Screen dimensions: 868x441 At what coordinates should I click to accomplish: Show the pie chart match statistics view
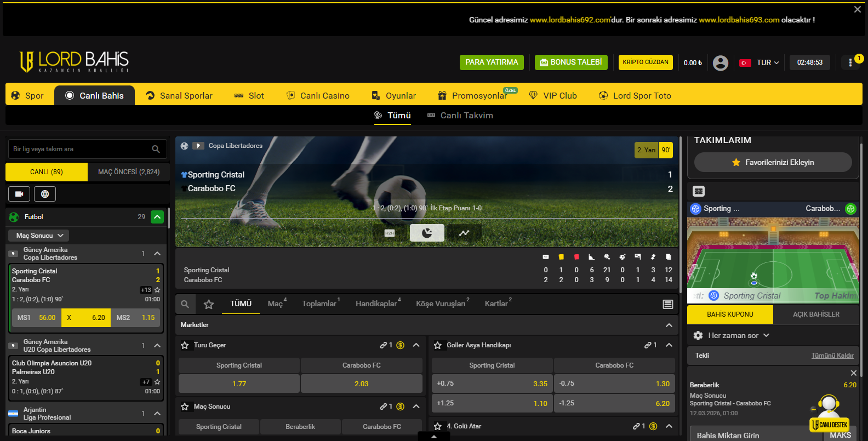click(x=427, y=233)
